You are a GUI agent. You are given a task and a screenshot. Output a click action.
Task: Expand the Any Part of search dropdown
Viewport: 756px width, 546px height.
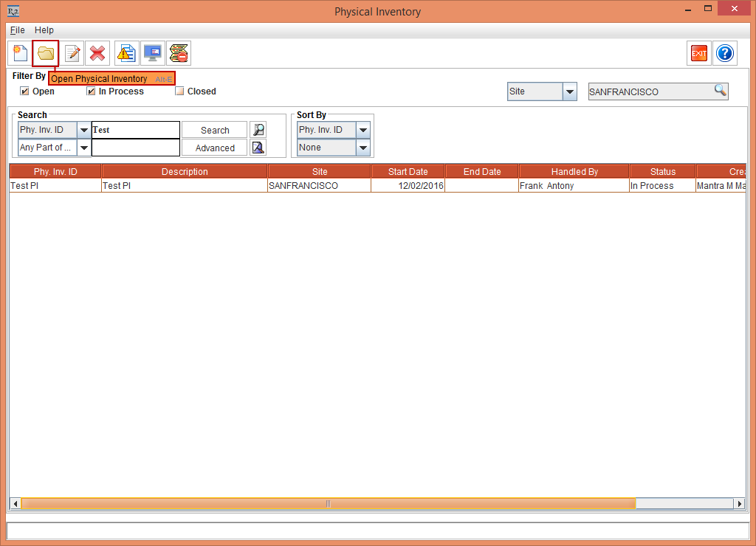[x=83, y=148]
